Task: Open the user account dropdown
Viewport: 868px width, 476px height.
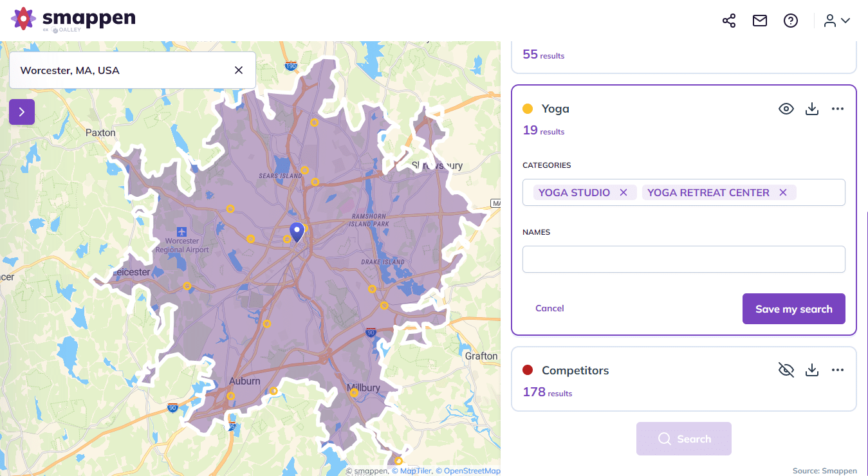Action: point(836,20)
